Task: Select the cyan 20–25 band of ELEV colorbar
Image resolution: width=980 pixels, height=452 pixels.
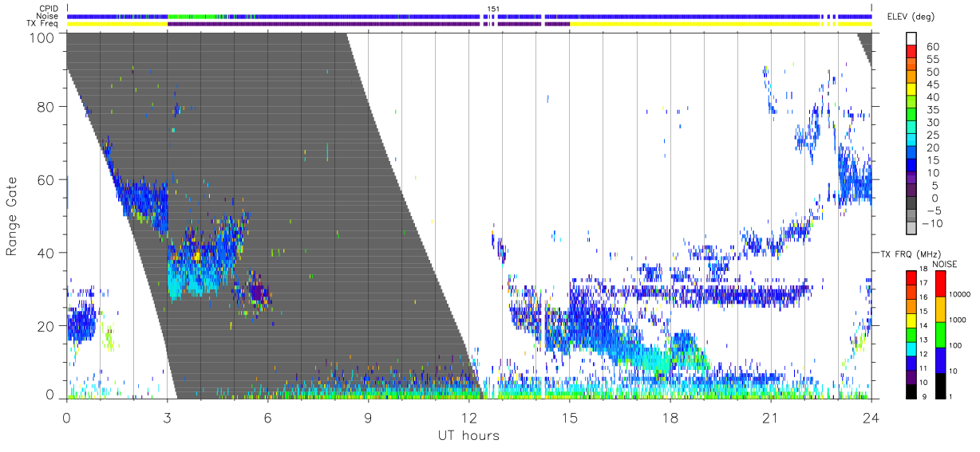Action: pyautogui.click(x=911, y=141)
